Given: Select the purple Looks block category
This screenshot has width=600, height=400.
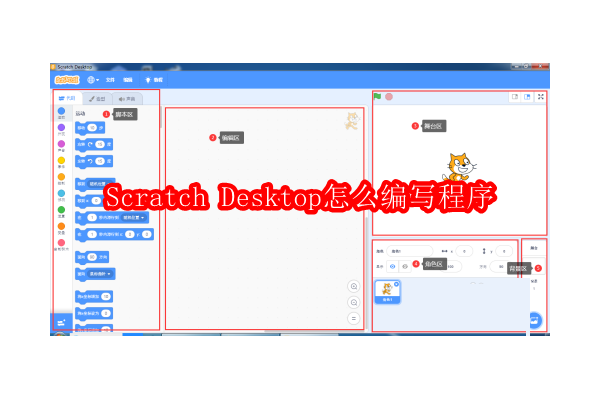Looking at the screenshot, I should pos(61,129).
